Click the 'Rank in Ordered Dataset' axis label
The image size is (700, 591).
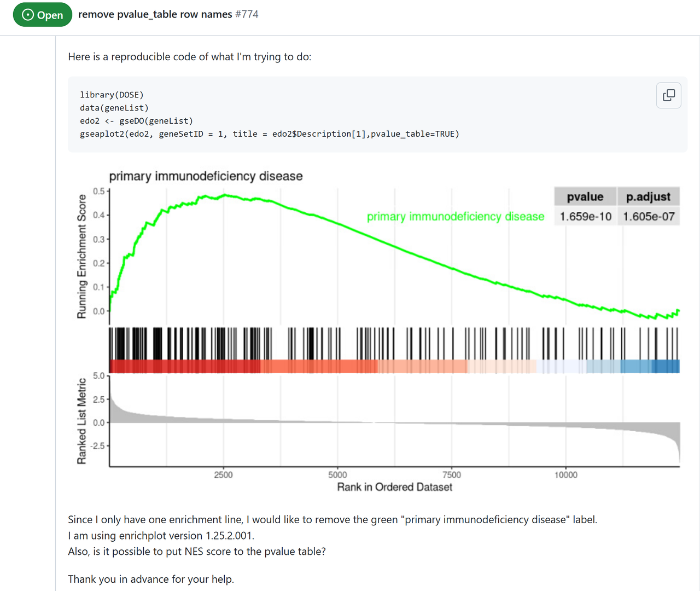[x=394, y=487]
